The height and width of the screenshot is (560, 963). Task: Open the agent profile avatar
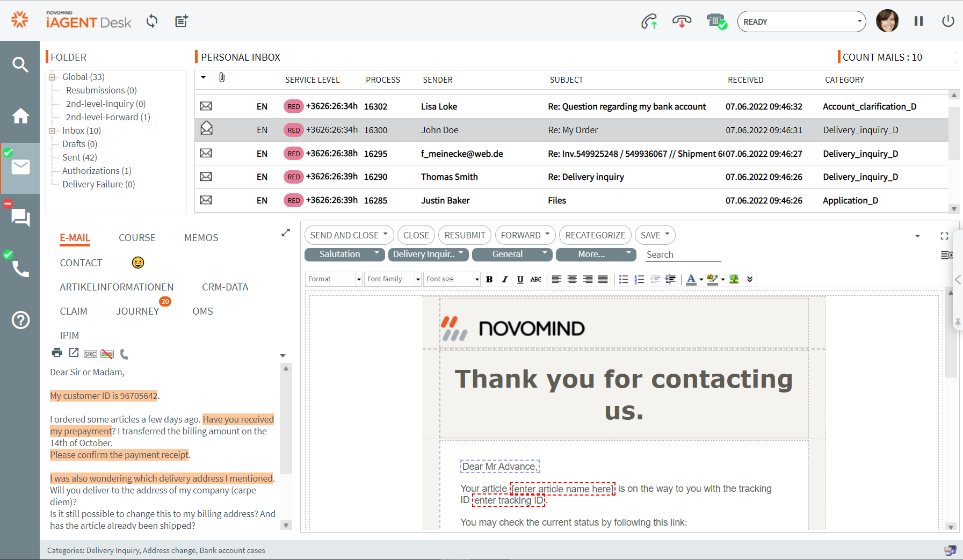pyautogui.click(x=887, y=21)
